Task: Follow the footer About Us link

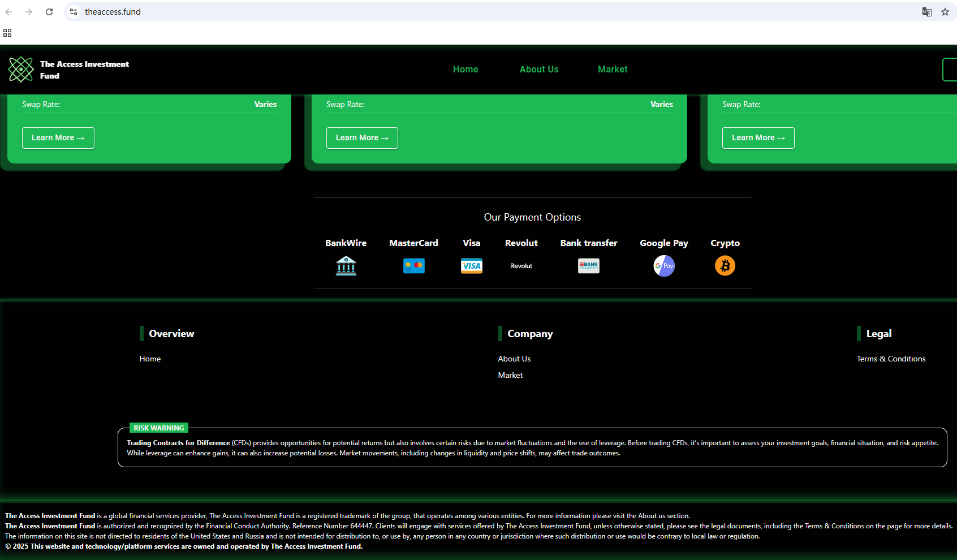Action: [514, 359]
